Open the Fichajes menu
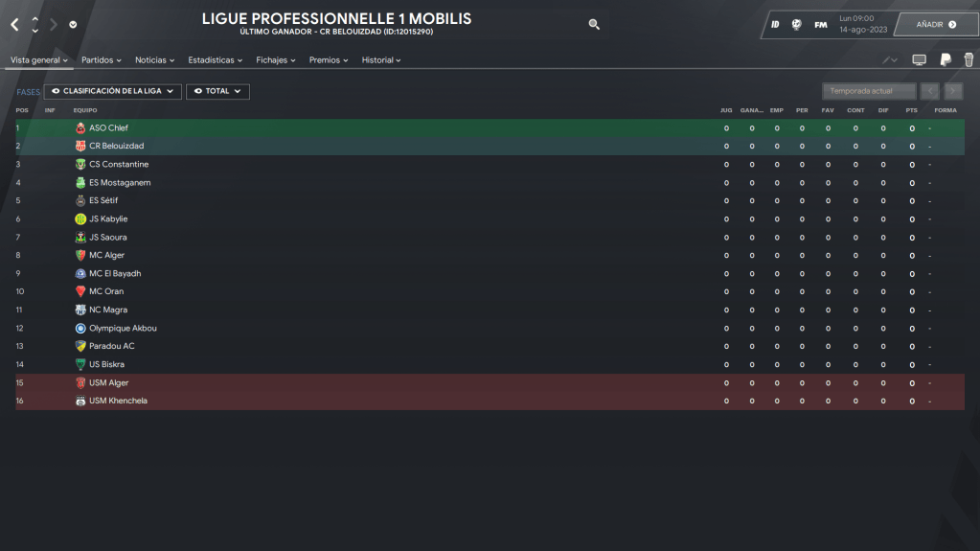 (x=275, y=60)
